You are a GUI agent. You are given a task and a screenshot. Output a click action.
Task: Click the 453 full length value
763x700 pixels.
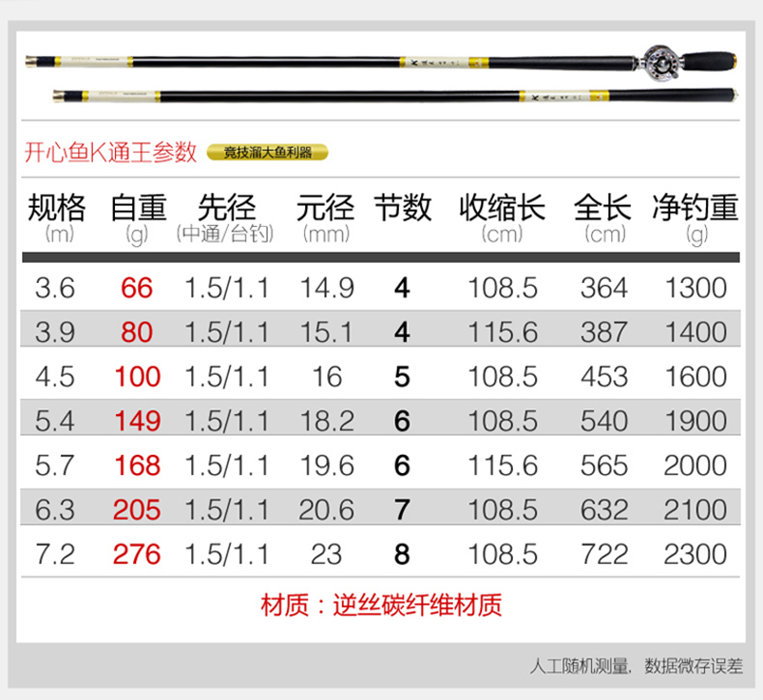coord(605,377)
